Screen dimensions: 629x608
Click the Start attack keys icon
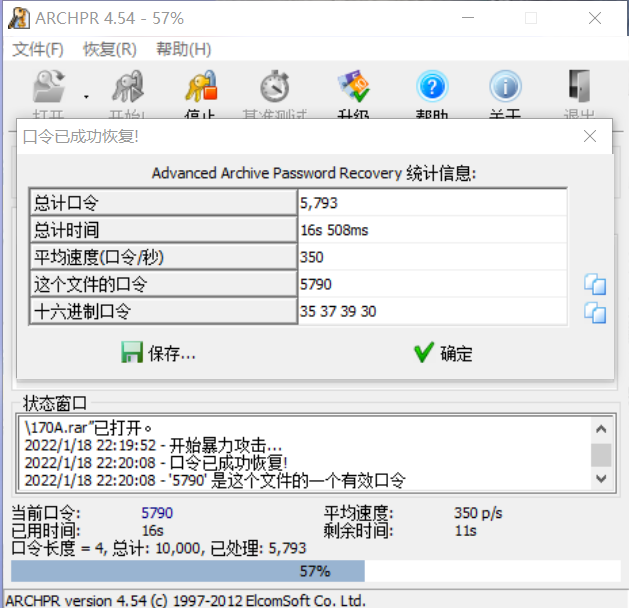coord(128,86)
